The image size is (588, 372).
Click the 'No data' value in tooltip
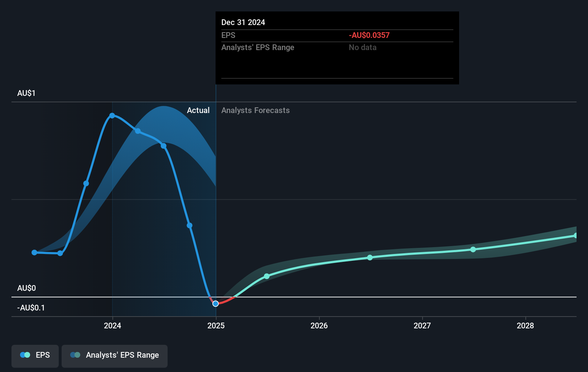(x=363, y=47)
